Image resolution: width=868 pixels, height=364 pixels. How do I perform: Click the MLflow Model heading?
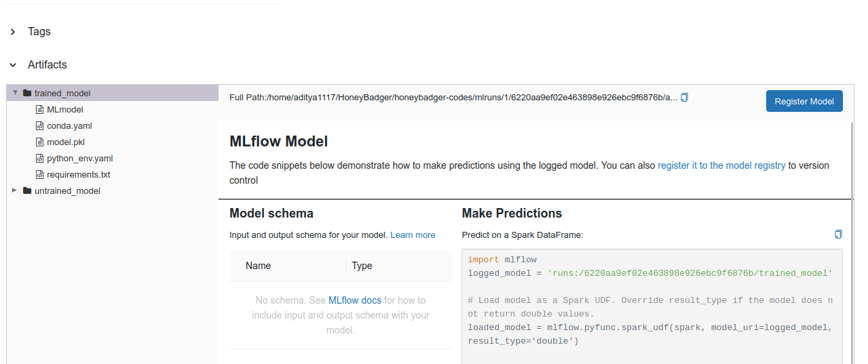click(x=279, y=142)
